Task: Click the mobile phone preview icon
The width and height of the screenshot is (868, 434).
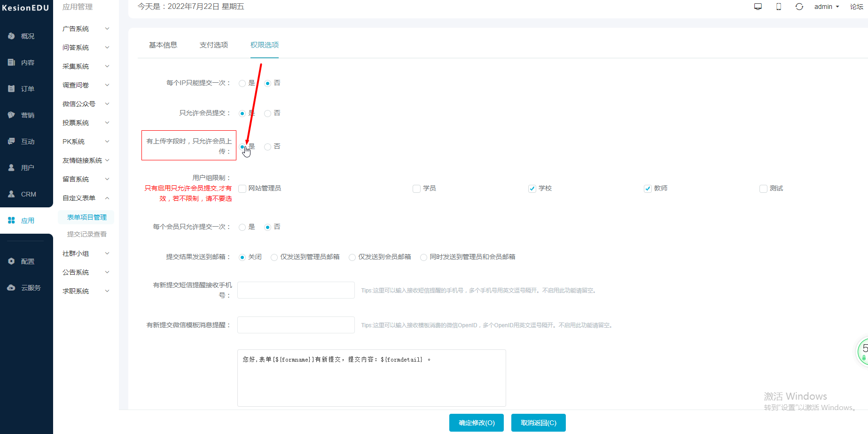Action: pyautogui.click(x=779, y=7)
